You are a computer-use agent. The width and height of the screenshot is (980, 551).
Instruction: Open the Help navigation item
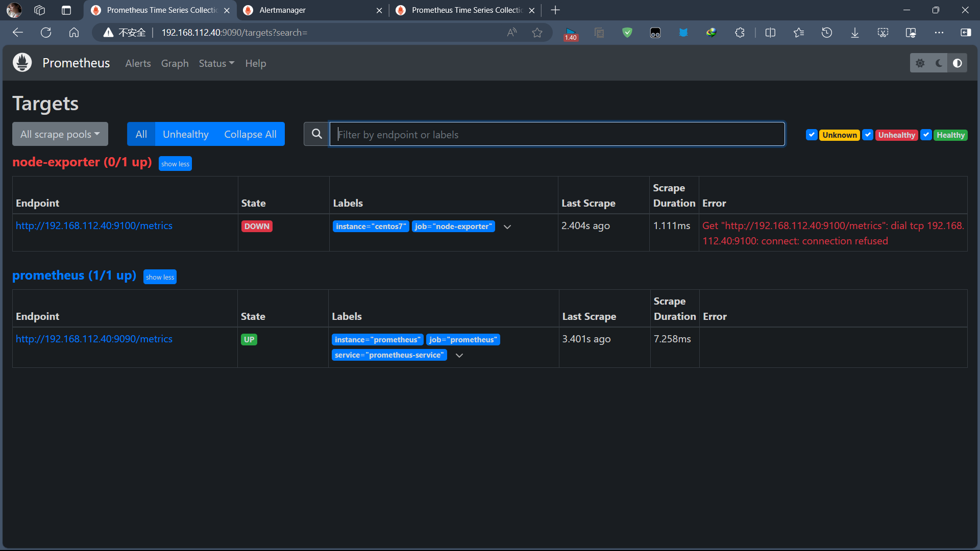tap(255, 63)
